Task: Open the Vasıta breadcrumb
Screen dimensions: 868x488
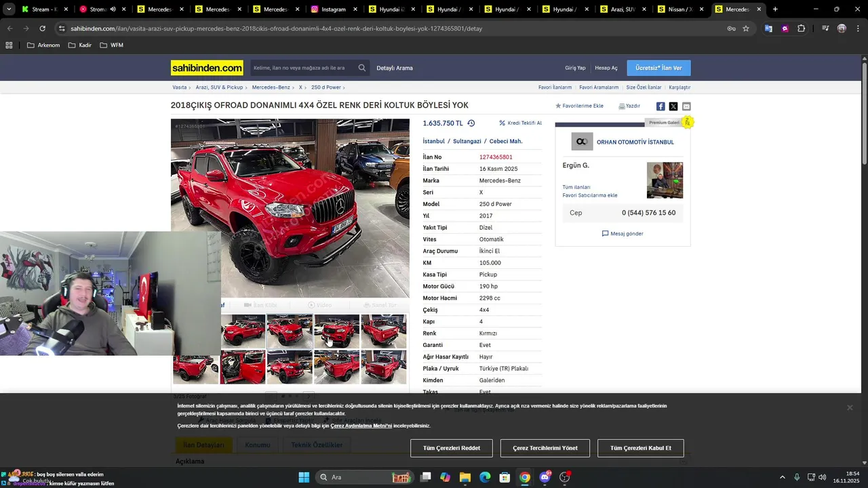Action: tap(179, 87)
